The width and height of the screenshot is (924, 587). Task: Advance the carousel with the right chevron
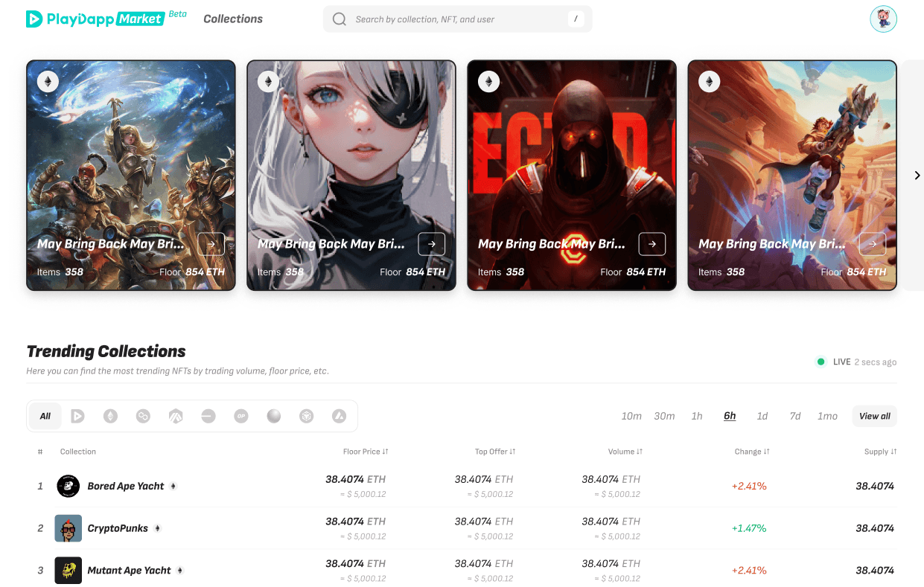[x=917, y=176]
